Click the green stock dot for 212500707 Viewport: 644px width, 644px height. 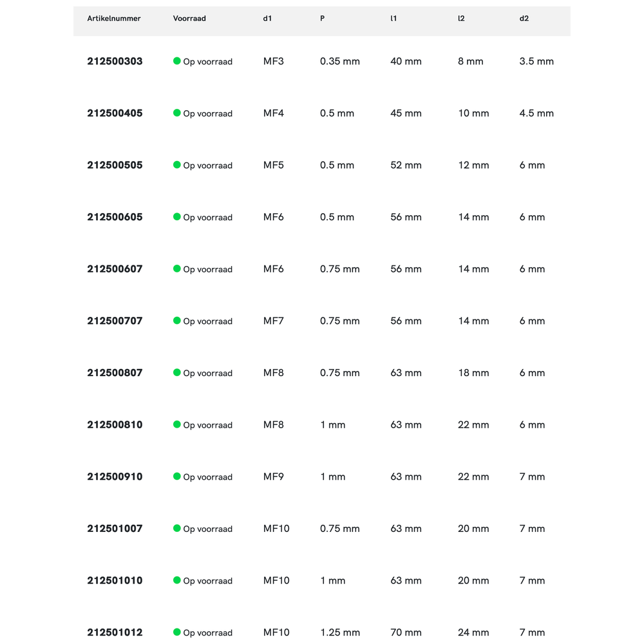177,321
